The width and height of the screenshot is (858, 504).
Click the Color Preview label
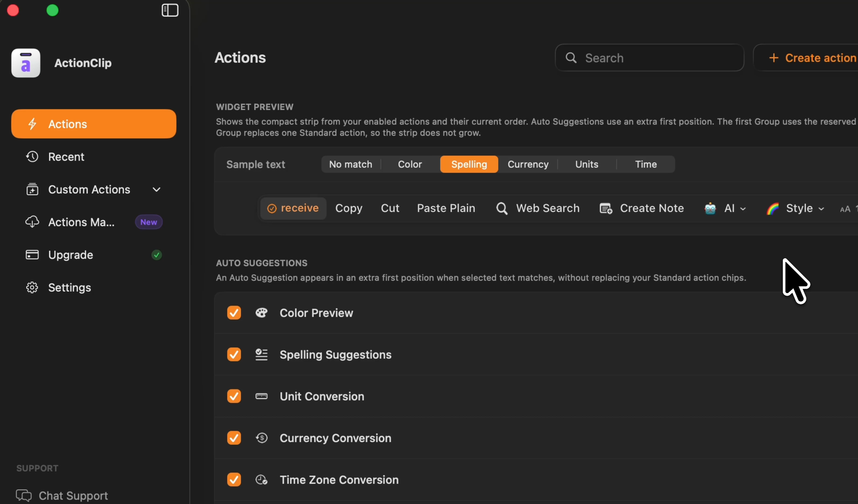317,313
